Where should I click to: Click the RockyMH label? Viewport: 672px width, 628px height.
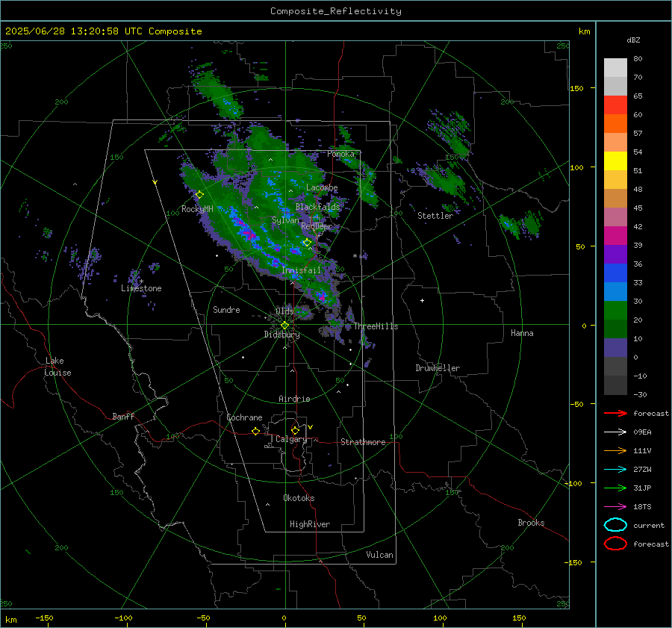coord(197,209)
